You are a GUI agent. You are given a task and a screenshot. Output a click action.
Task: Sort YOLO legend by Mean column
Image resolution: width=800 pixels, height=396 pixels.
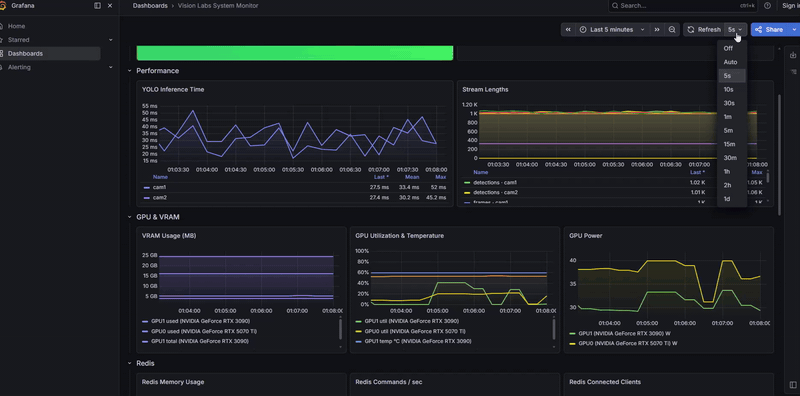[x=412, y=177]
